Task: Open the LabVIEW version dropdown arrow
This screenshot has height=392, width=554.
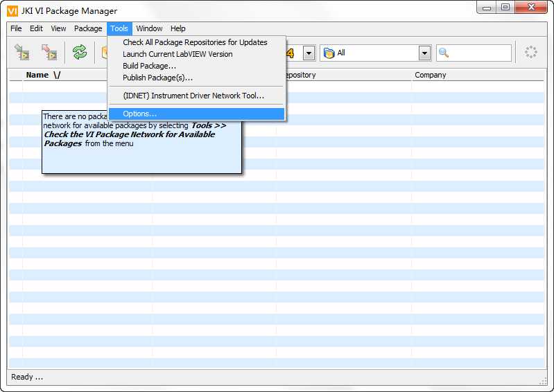Action: 309,53
